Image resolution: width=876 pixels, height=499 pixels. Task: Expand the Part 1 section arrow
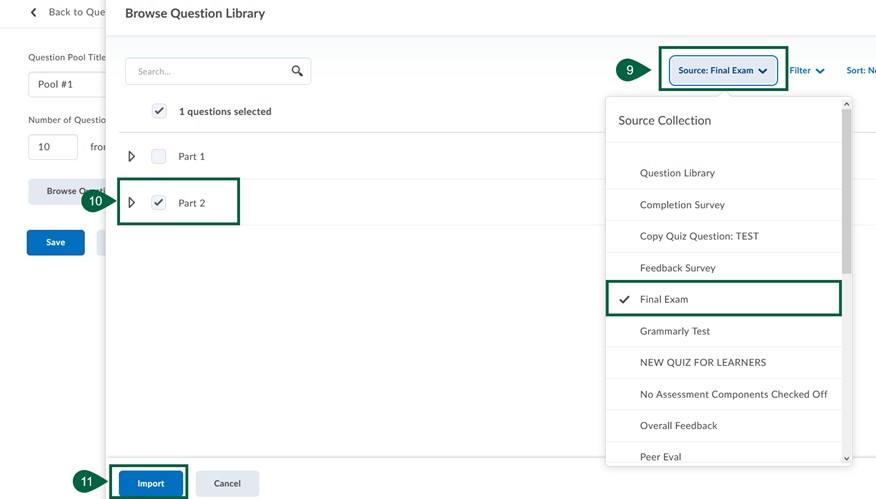coord(132,157)
